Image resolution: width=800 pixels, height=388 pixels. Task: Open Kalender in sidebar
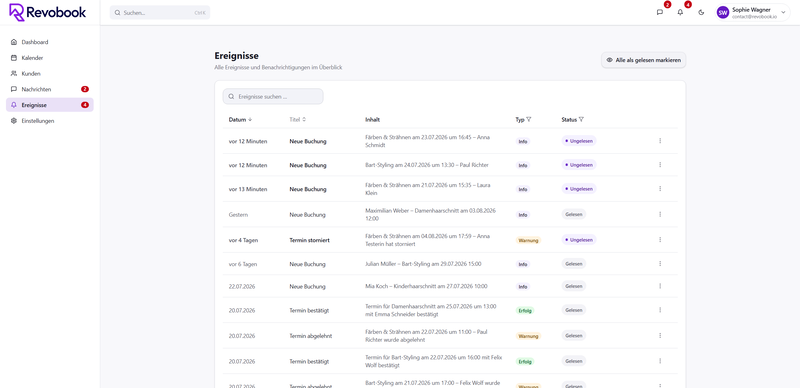coord(49,58)
